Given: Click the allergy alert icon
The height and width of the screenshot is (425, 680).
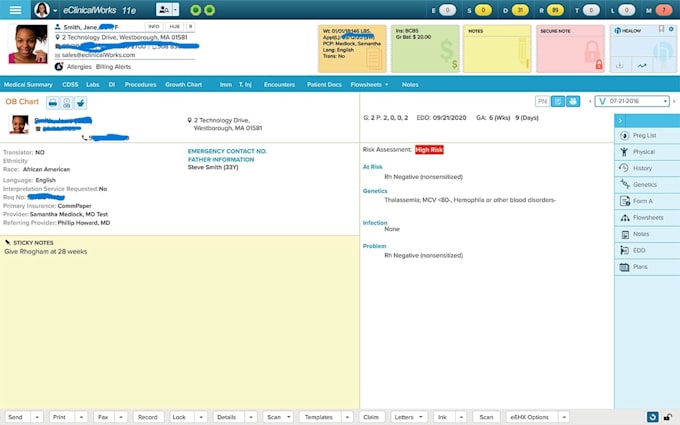Looking at the screenshot, I should (x=59, y=67).
